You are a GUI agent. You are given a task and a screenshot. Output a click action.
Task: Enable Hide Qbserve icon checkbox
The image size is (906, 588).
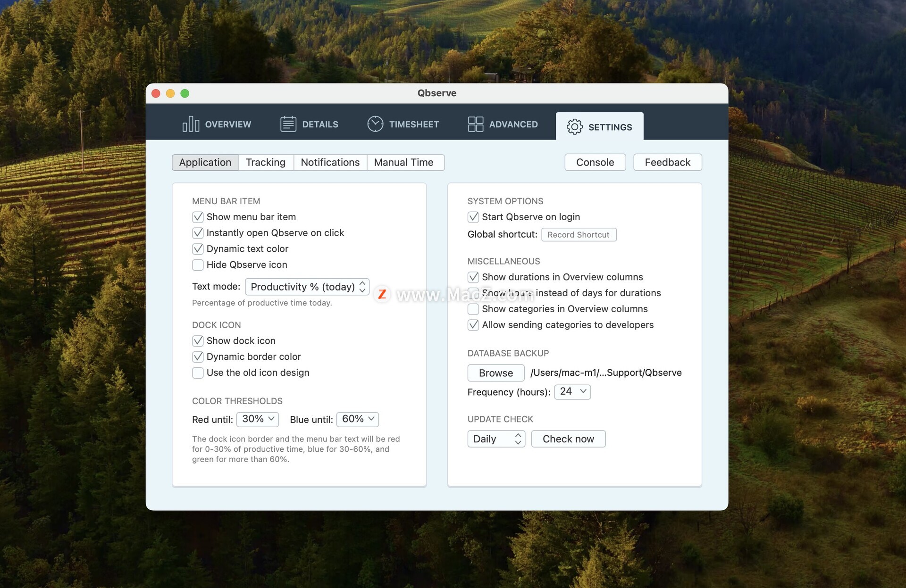click(x=198, y=265)
